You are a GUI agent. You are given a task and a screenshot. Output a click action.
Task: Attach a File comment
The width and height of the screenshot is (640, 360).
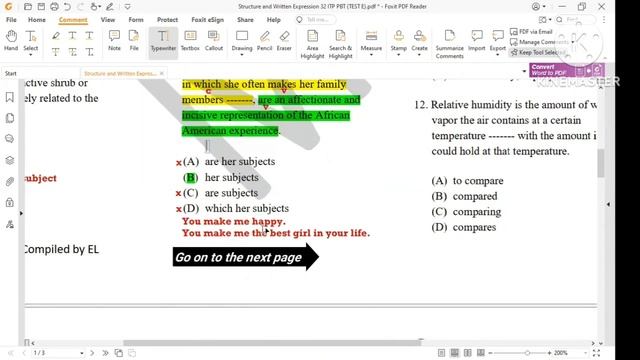(x=134, y=40)
